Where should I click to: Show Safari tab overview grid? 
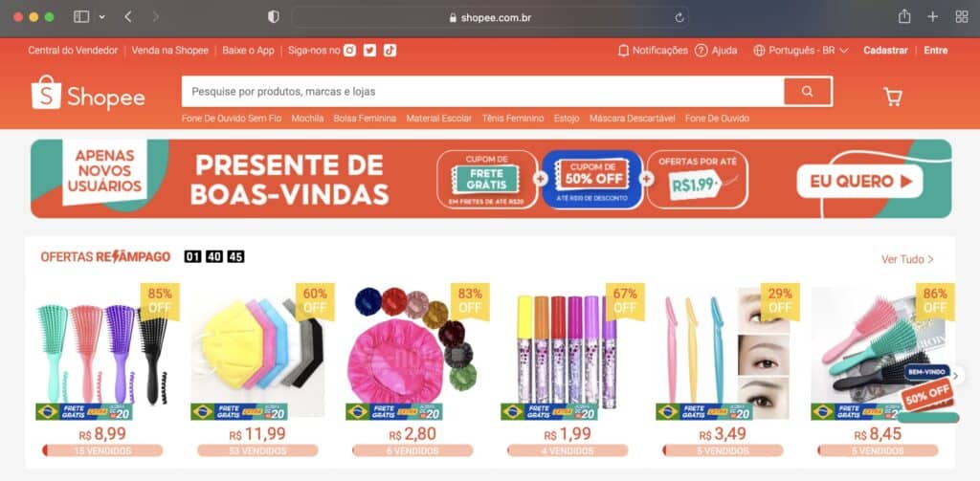(962, 17)
